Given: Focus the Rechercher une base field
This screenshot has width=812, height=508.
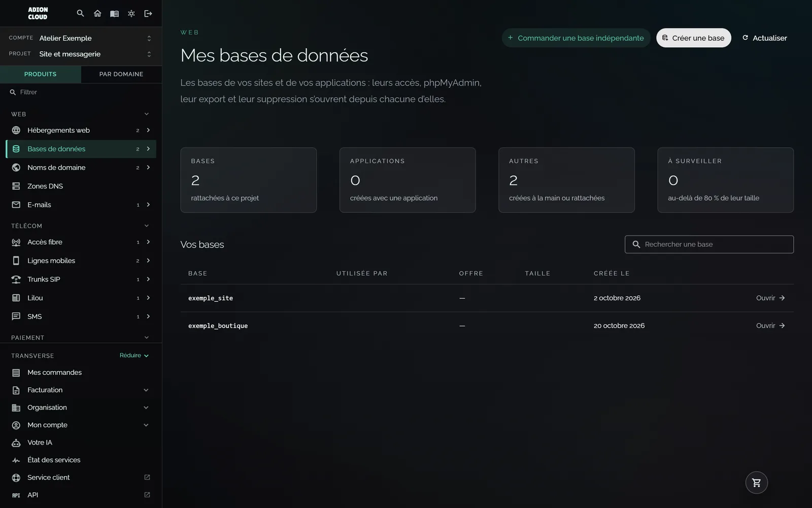Looking at the screenshot, I should click(x=709, y=244).
